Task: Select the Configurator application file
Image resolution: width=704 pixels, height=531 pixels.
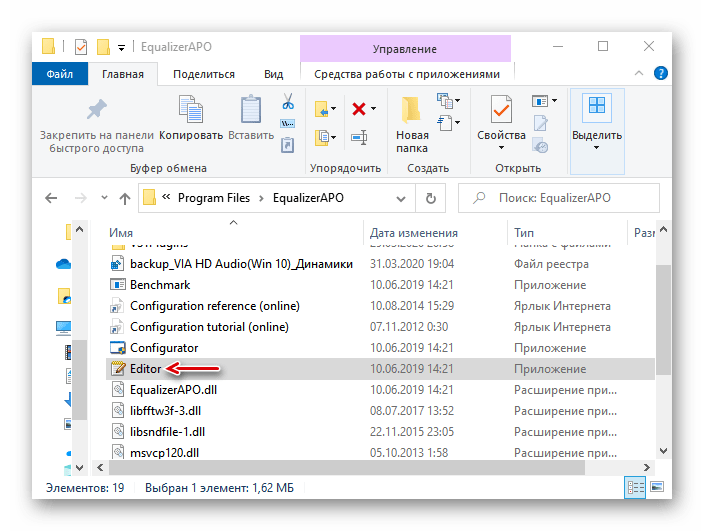Action: [380, 348]
